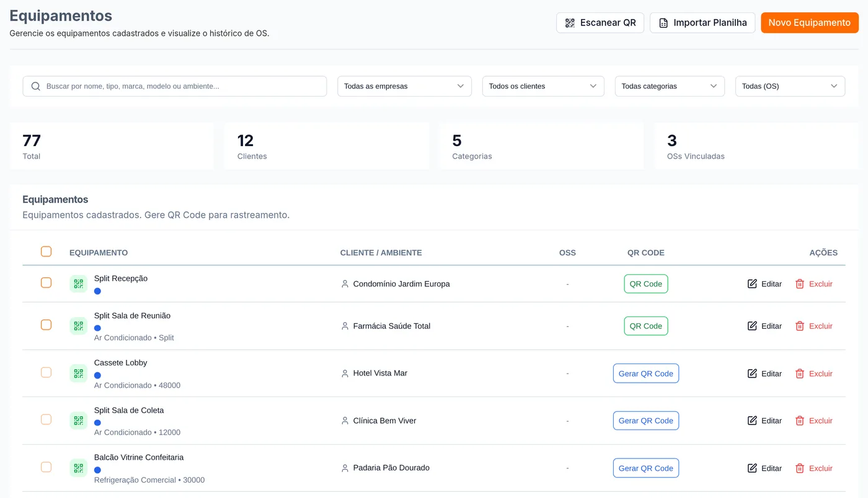Click the edit pencil icon for Farmácia Saúde Total row
The image size is (868, 498).
pyautogui.click(x=752, y=326)
